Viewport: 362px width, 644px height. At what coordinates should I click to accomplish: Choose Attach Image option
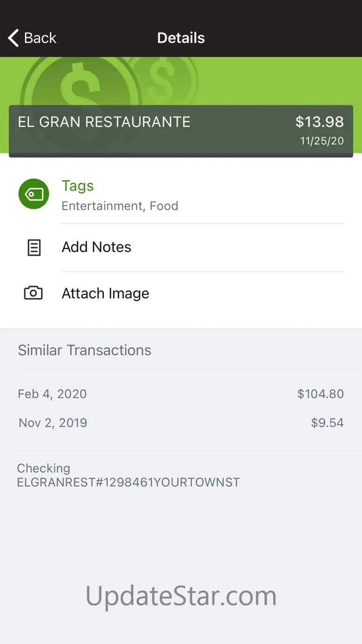[105, 293]
